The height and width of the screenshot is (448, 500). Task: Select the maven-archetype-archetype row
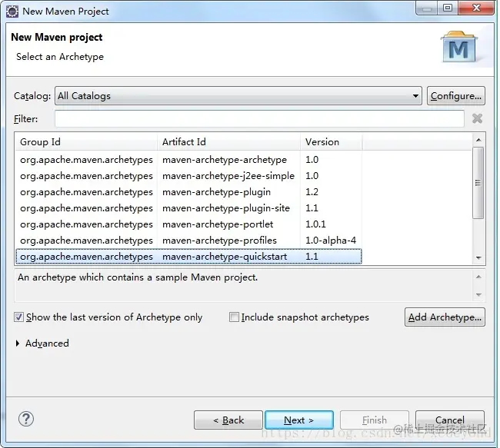click(x=188, y=159)
